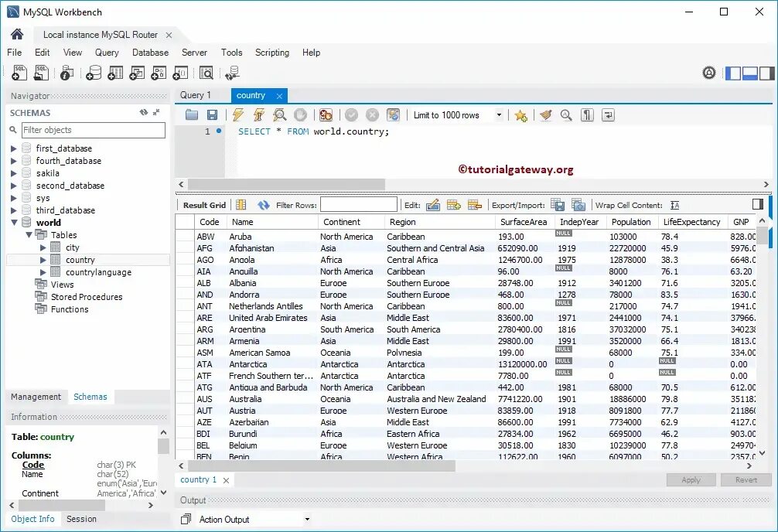This screenshot has height=532, width=778.
Task: Toggle wrap cell content icon
Action: (675, 205)
